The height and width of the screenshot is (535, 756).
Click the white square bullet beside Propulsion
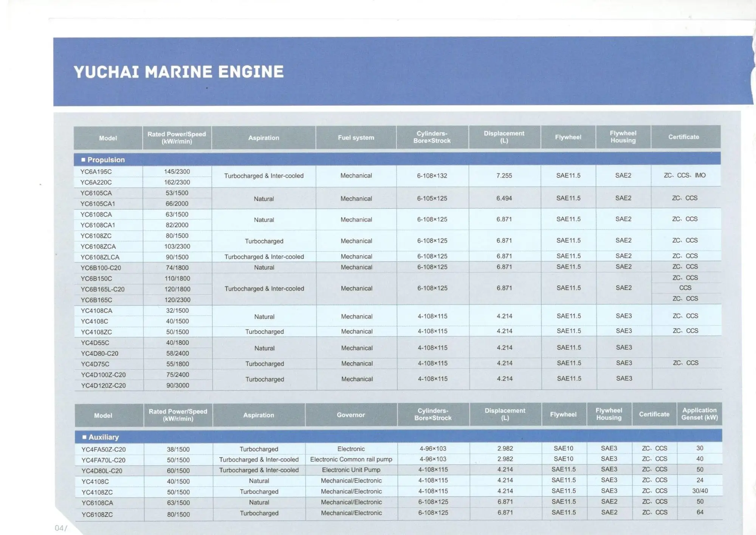click(x=83, y=160)
